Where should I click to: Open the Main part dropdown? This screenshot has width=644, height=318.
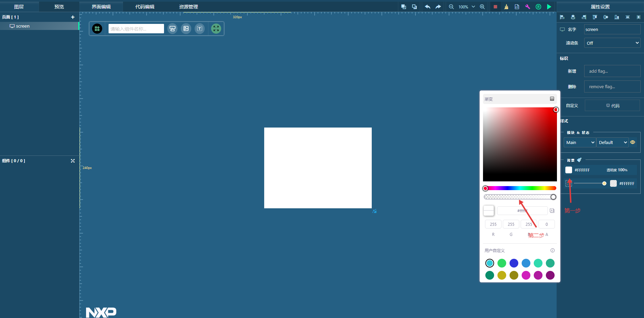click(x=580, y=142)
